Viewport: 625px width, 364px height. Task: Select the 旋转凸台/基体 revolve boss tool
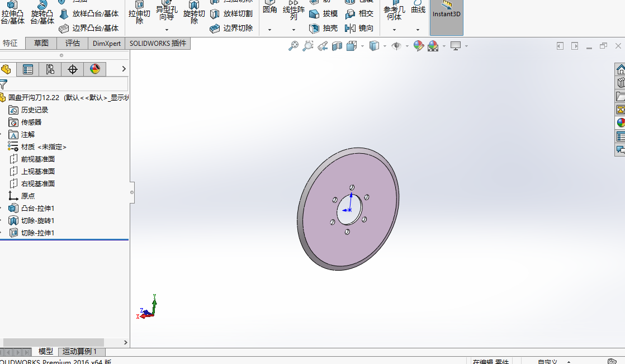(42, 13)
